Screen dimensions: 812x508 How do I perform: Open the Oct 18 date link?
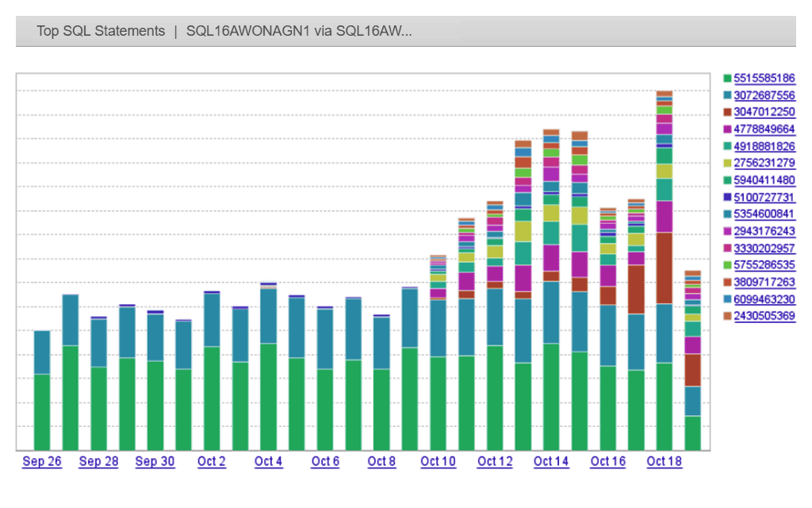click(x=665, y=461)
